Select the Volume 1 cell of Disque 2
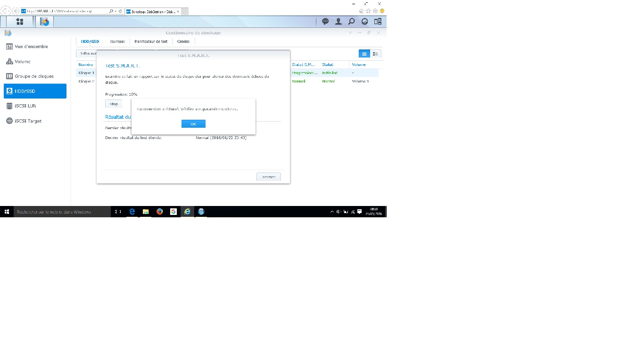Screen dimensions: 644x362 coord(360,82)
